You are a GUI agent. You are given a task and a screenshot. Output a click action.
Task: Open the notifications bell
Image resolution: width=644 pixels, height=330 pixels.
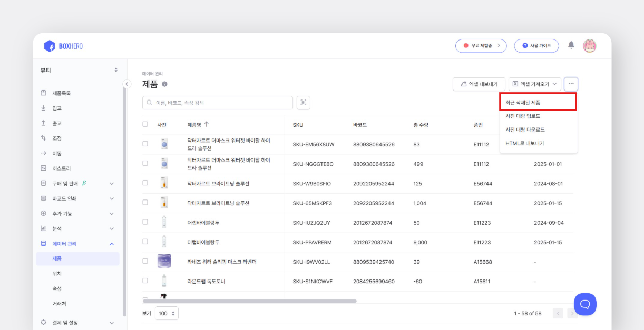571,45
